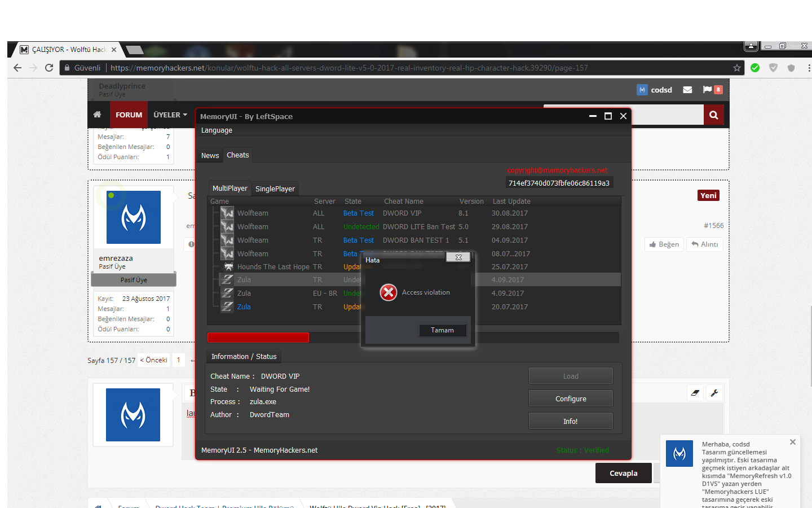Click the Zula EU - BR row icon

227,294
